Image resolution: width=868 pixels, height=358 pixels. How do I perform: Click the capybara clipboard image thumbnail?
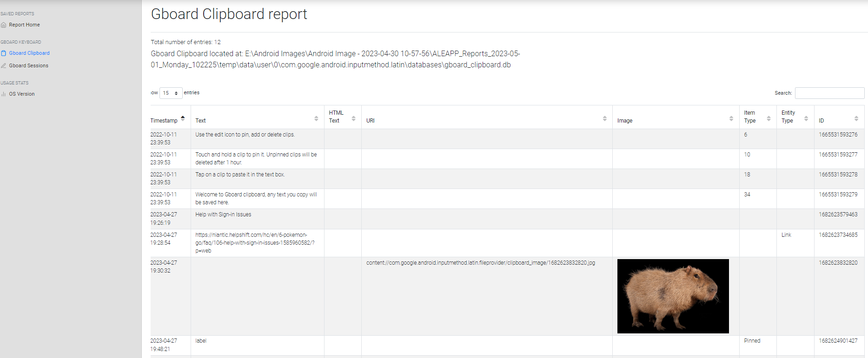(x=673, y=296)
